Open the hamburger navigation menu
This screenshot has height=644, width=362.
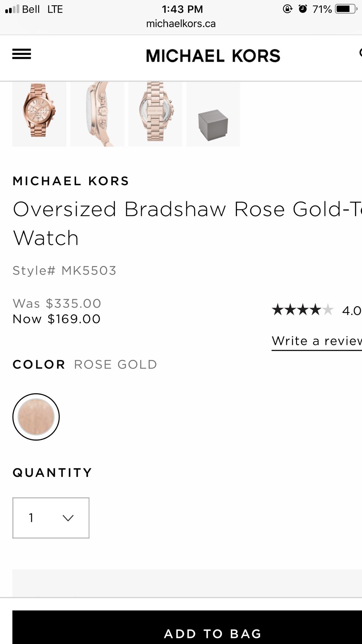pos(21,54)
